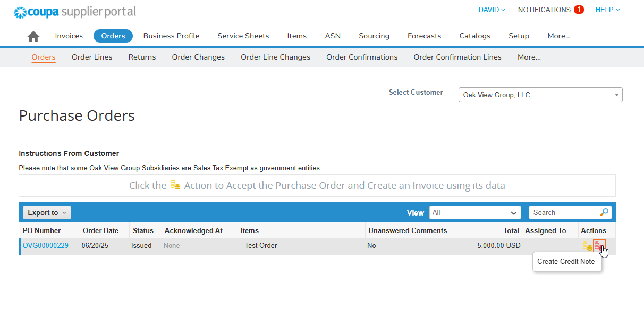Open purchase order OVG00000229 link

46,246
